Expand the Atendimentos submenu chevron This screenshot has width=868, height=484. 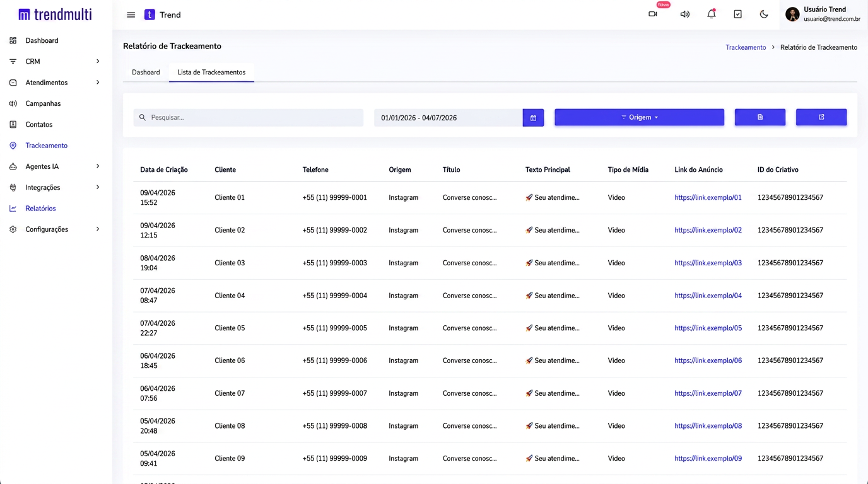[x=98, y=83]
